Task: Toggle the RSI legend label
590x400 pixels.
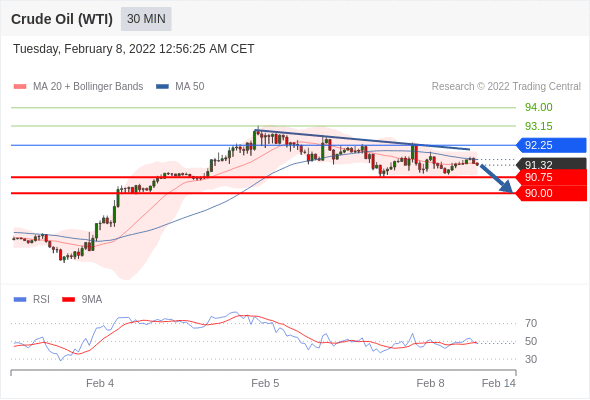Action: tap(41, 300)
